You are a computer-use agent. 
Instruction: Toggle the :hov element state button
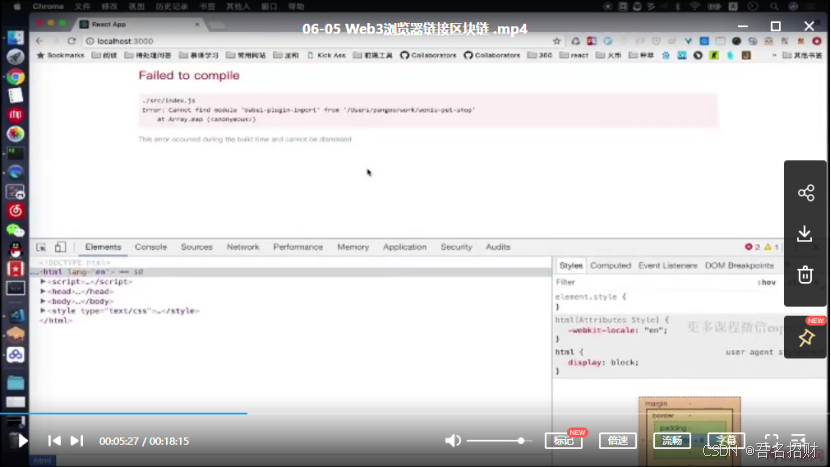766,282
